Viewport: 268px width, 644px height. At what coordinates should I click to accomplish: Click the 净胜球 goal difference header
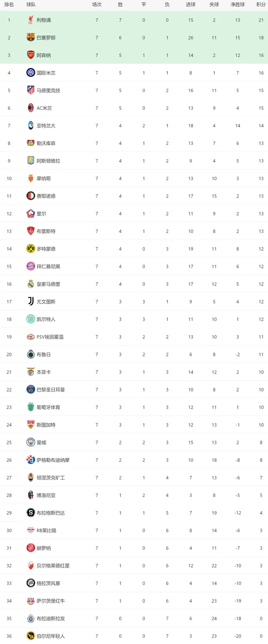click(x=237, y=5)
